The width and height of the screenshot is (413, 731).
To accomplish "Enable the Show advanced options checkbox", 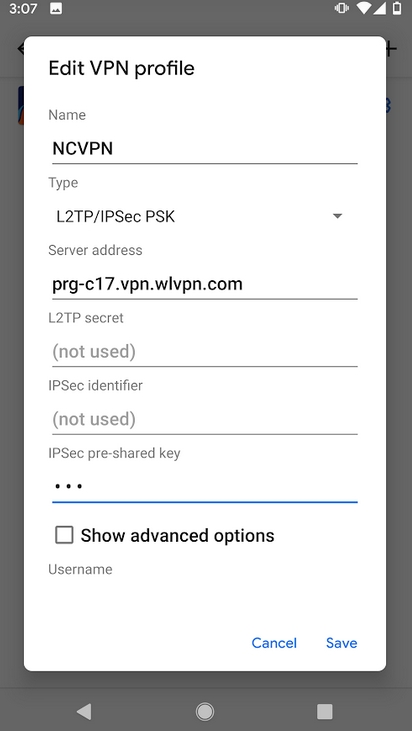I will 64,535.
